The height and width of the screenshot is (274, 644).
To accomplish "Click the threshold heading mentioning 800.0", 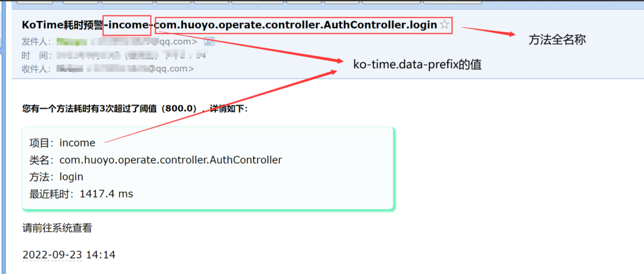I will 135,109.
